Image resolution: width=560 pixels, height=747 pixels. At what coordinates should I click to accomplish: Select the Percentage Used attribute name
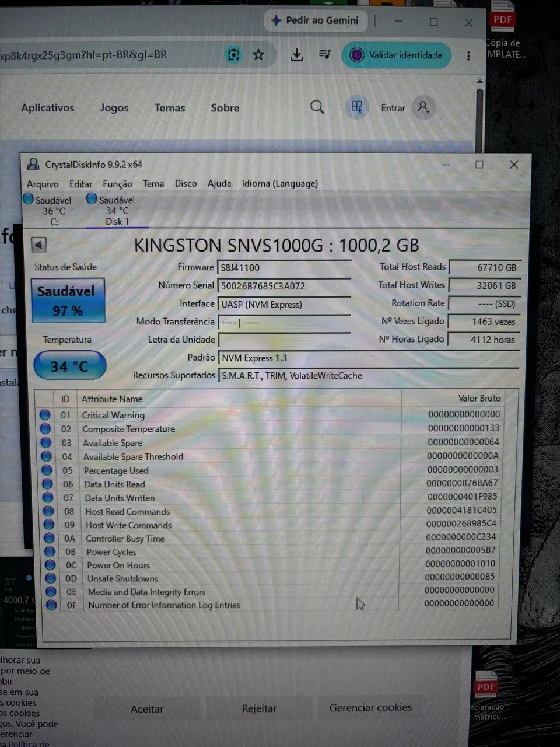[116, 470]
